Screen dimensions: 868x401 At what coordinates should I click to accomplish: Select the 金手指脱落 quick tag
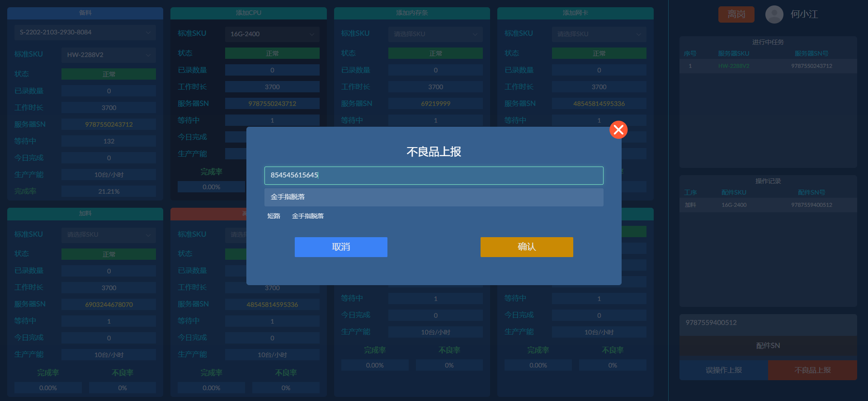click(307, 216)
